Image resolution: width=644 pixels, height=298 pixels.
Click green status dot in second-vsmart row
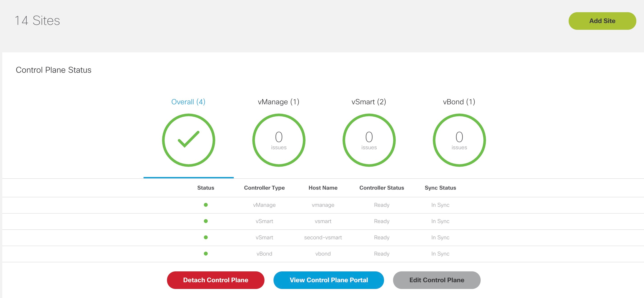[x=206, y=237]
